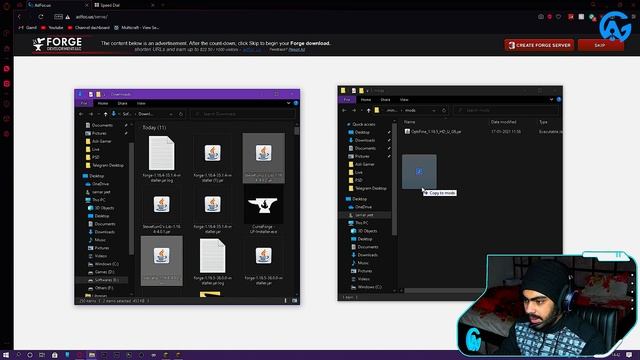
Task: Open the Multicraft bookmark
Action: click(136, 28)
